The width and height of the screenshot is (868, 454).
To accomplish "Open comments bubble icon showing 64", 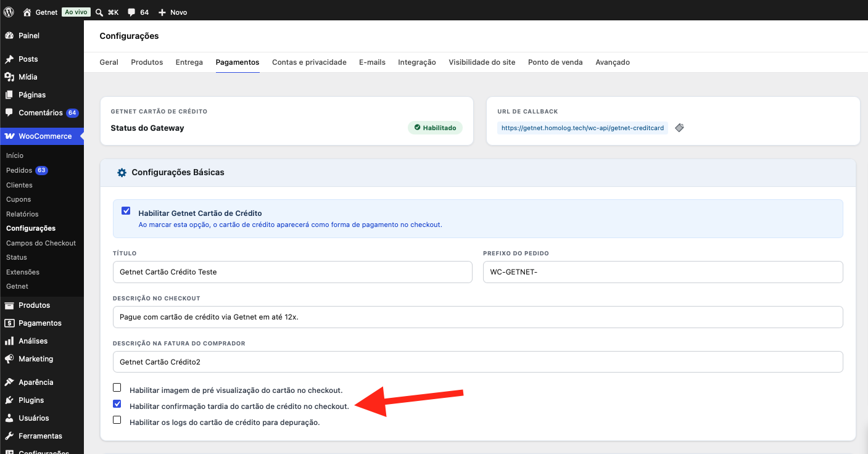I will click(x=131, y=12).
